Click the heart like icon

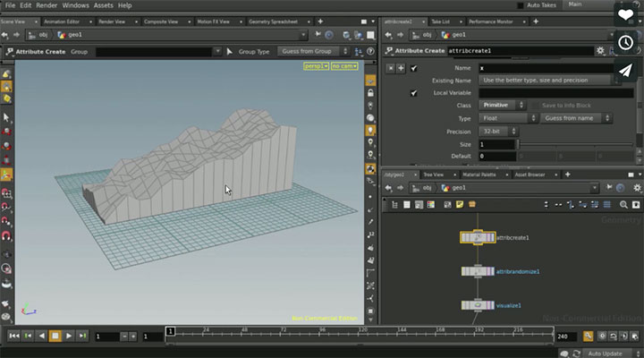point(625,15)
